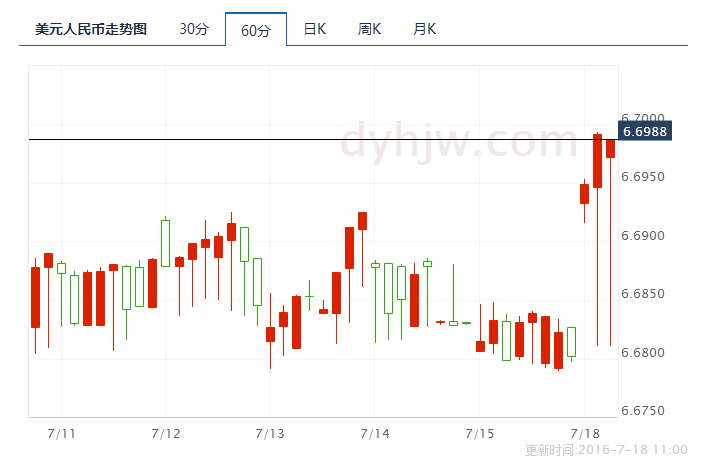Click the 6.6988 current price label
702x461 pixels.
point(645,131)
